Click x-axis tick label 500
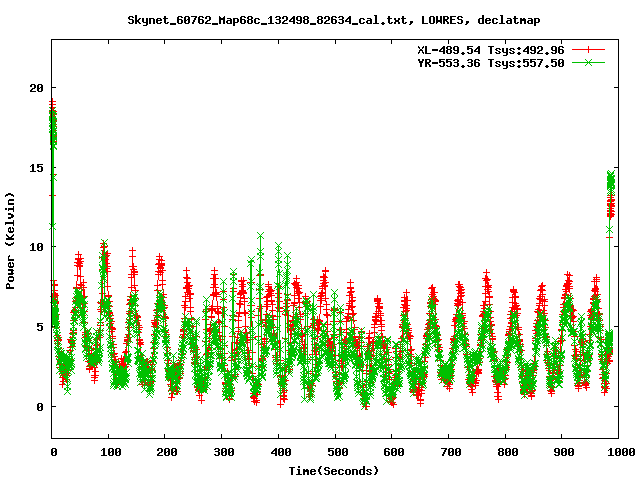The width and height of the screenshot is (640, 480). pyautogui.click(x=337, y=452)
